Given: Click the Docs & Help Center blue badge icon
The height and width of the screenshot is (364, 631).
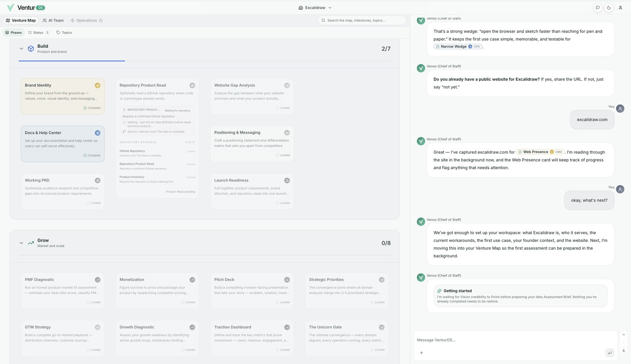Looking at the screenshot, I should tap(97, 133).
